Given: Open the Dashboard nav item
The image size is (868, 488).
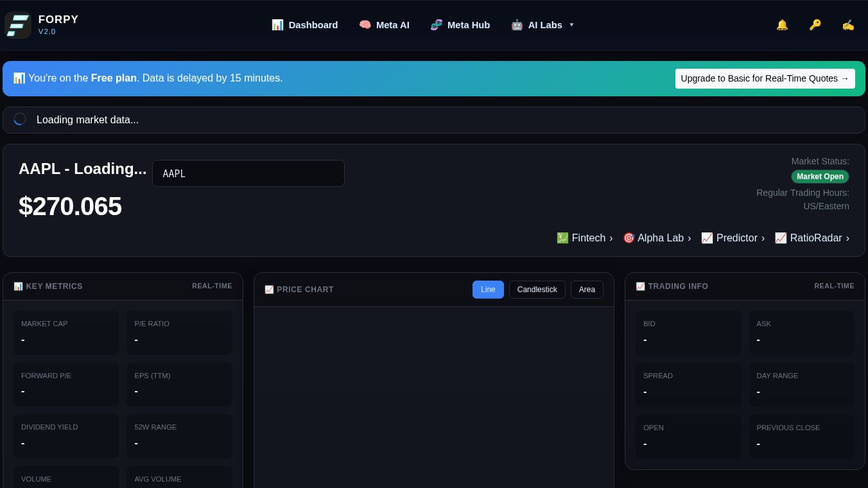Looking at the screenshot, I should [x=305, y=25].
